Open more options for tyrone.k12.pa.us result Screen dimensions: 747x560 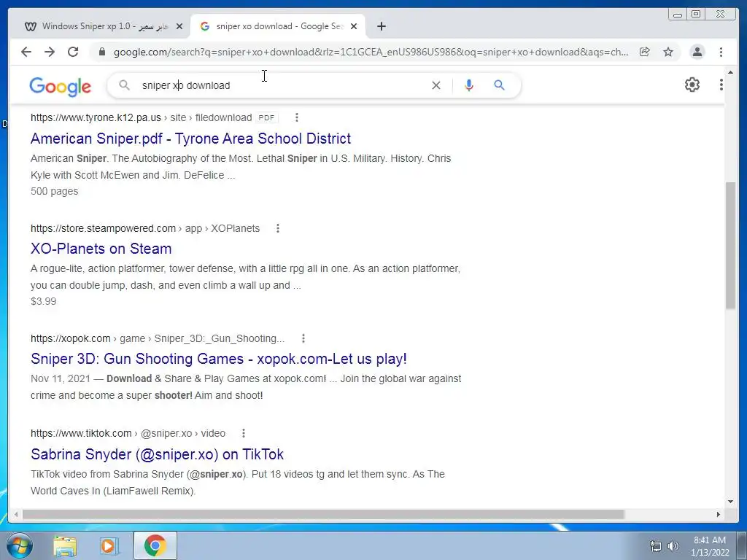297,117
